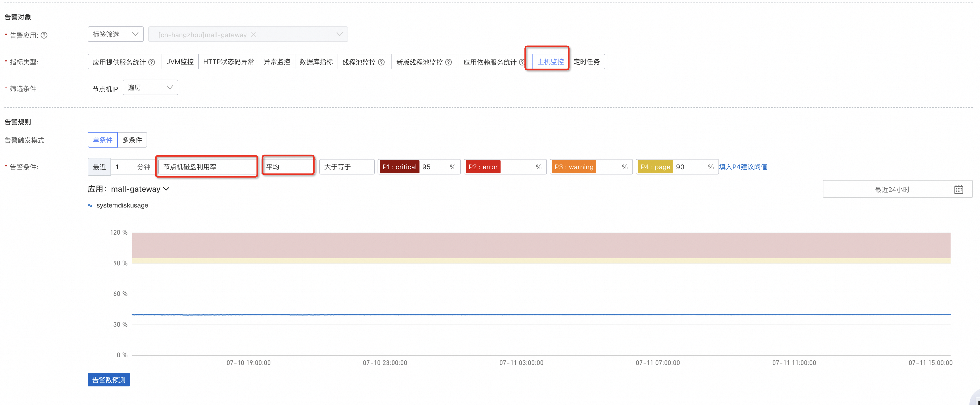Click the 告警数预测 button
The height and width of the screenshot is (405, 980).
coord(109,380)
